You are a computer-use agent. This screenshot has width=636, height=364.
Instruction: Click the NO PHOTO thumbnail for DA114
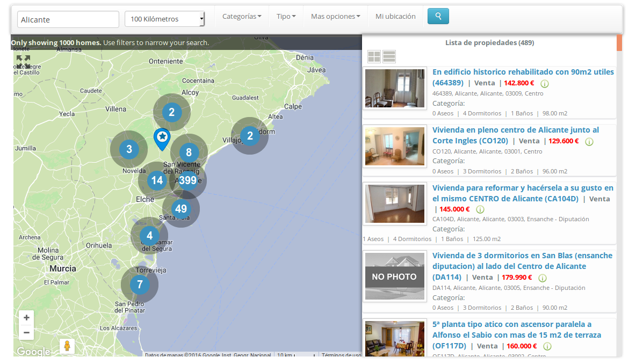(395, 276)
